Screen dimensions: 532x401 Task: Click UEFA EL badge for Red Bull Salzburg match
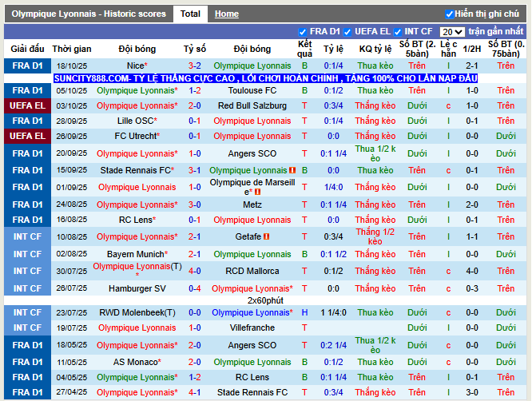coord(27,105)
